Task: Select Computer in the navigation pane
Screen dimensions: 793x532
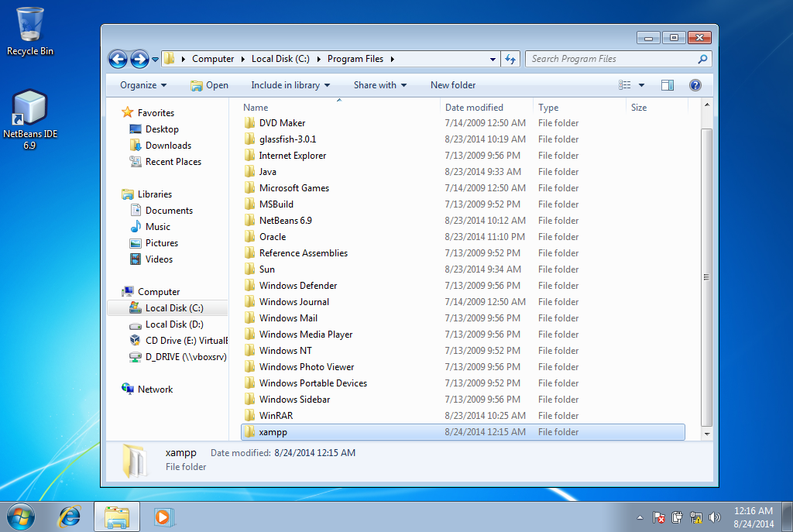Action: pyautogui.click(x=151, y=292)
